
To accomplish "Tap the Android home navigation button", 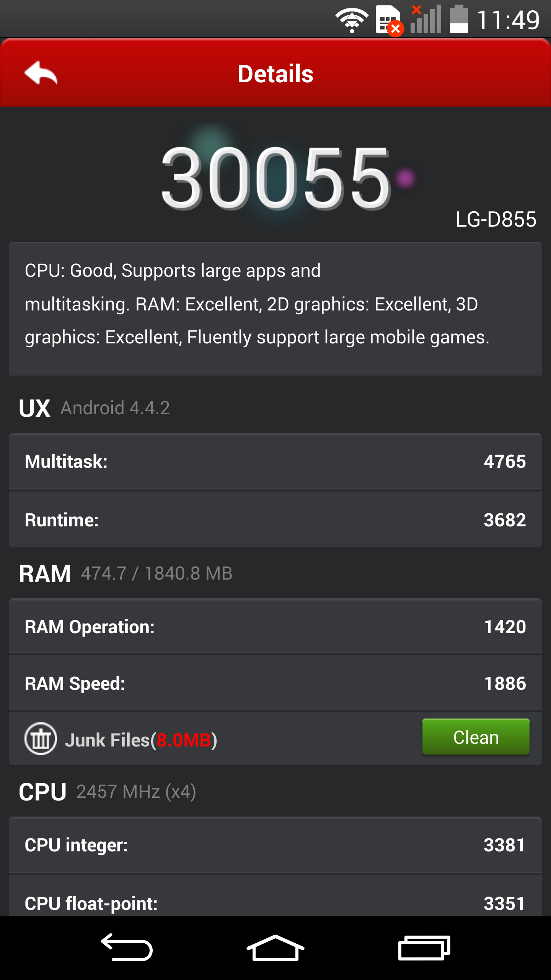I will click(275, 947).
